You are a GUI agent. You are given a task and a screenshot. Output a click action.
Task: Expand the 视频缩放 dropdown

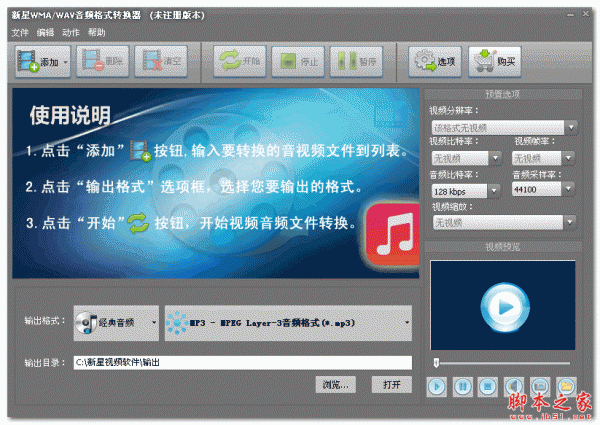tap(570, 222)
